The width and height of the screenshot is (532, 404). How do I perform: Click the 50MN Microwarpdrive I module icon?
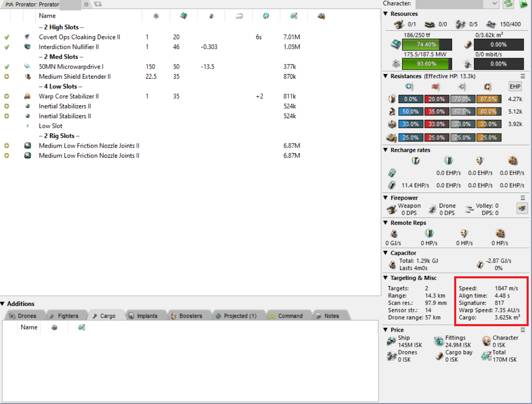[27, 67]
